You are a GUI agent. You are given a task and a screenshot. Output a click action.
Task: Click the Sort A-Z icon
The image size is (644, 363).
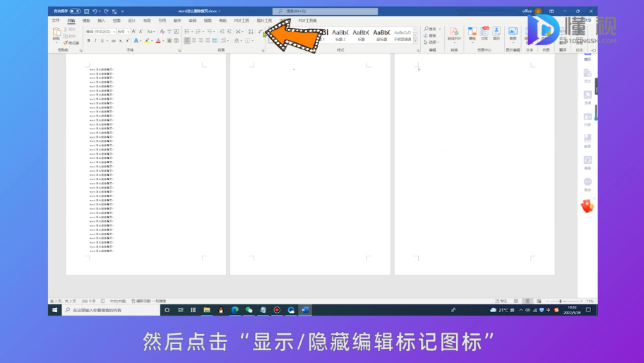(251, 32)
